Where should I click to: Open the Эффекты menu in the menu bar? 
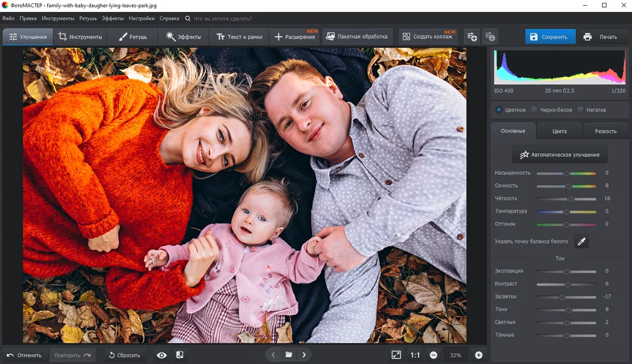tap(112, 18)
